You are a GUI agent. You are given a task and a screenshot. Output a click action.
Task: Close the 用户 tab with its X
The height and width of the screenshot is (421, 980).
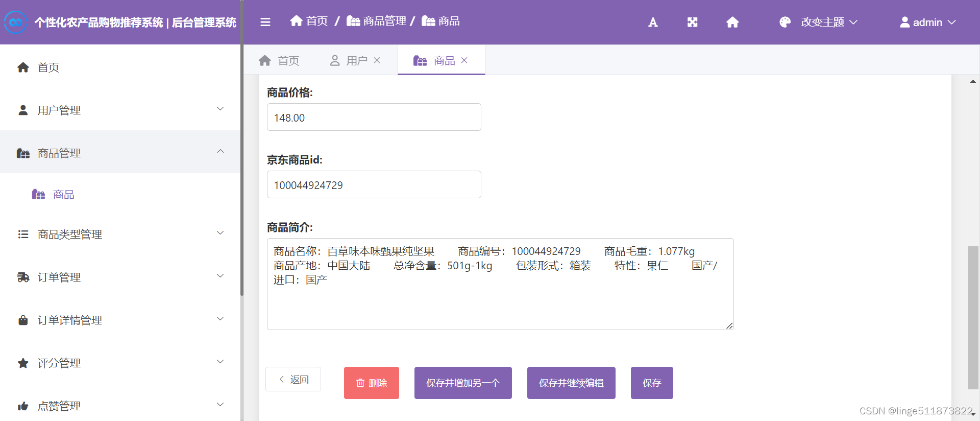377,60
